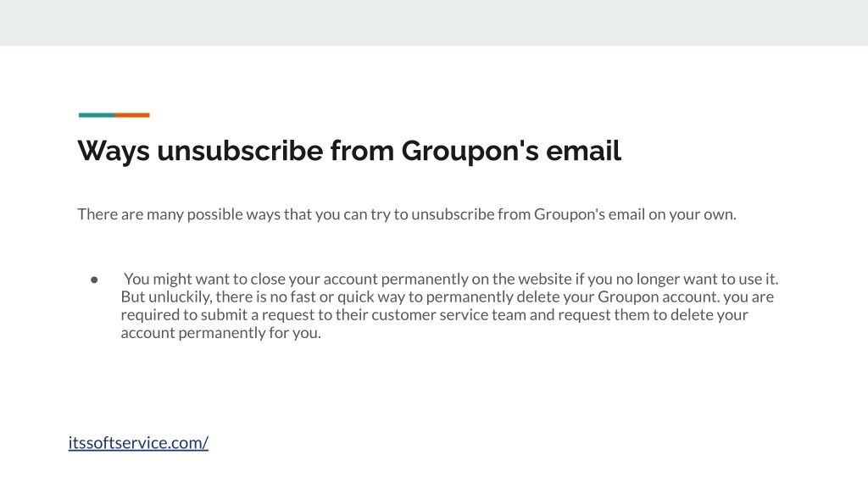This screenshot has height=488, width=868.
Task: Click the word 'unsubscribe' in the title
Action: pos(240,151)
